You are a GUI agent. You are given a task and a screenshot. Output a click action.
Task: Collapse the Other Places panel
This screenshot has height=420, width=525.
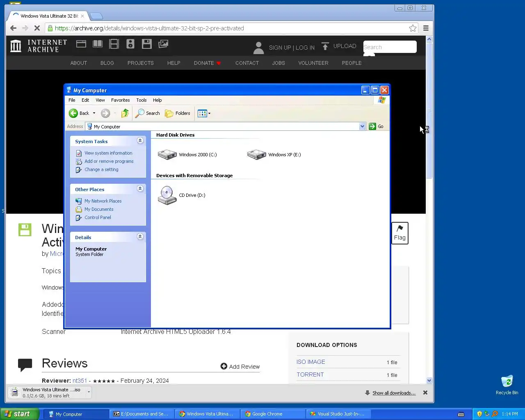pyautogui.click(x=140, y=189)
